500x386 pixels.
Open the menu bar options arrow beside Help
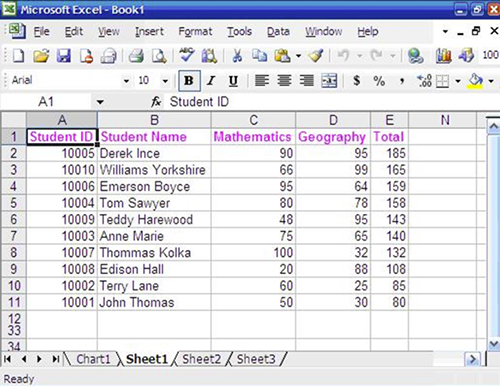click(445, 32)
